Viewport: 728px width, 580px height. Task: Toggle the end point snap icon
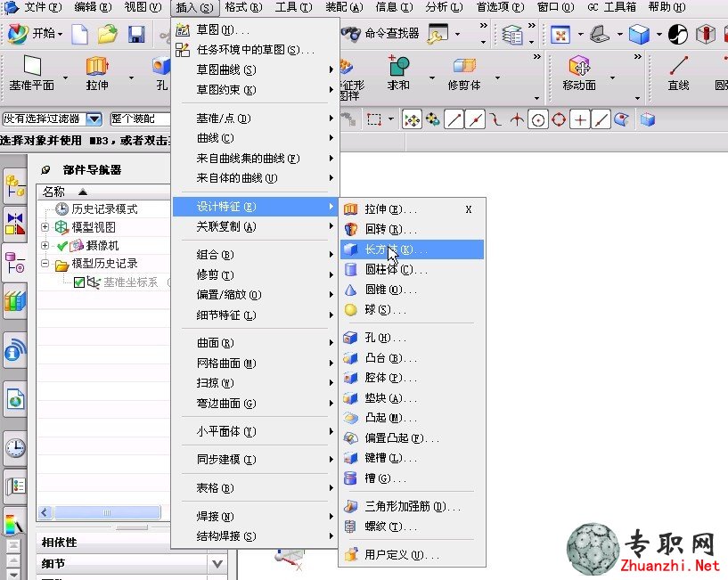[454, 120]
